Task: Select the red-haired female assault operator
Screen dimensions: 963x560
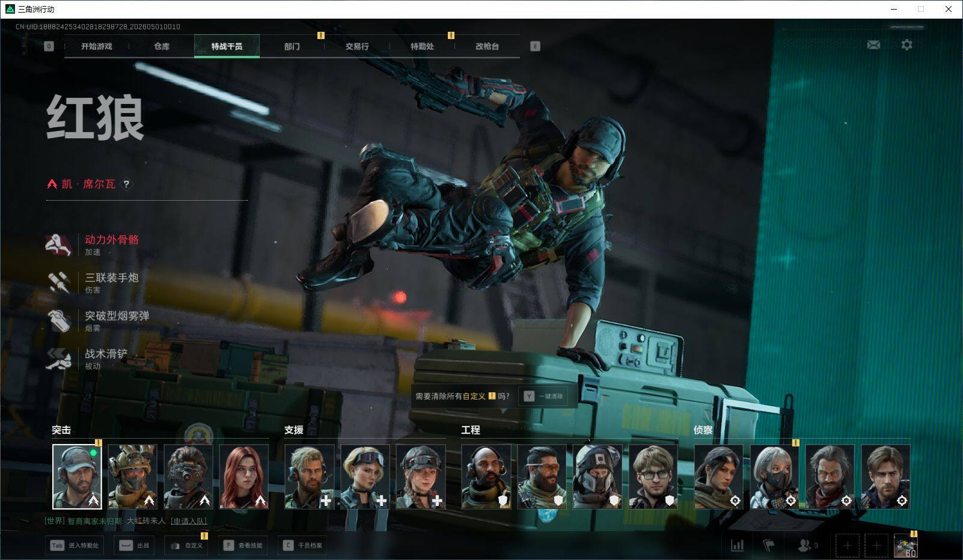Action: (x=244, y=476)
